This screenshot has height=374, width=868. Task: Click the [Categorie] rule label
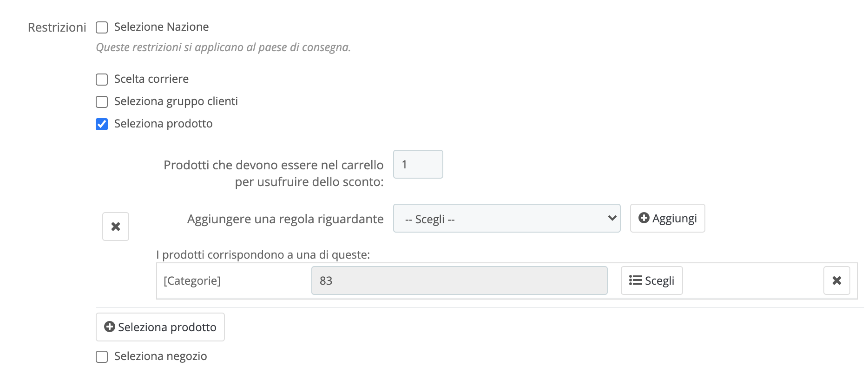[x=192, y=280]
